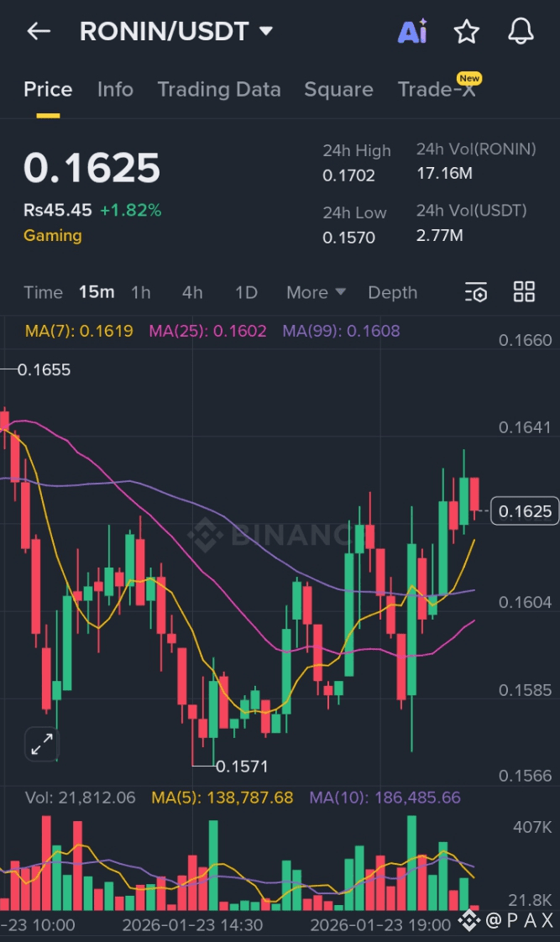560x942 pixels.
Task: Open the Depth chart view
Action: pyautogui.click(x=392, y=292)
